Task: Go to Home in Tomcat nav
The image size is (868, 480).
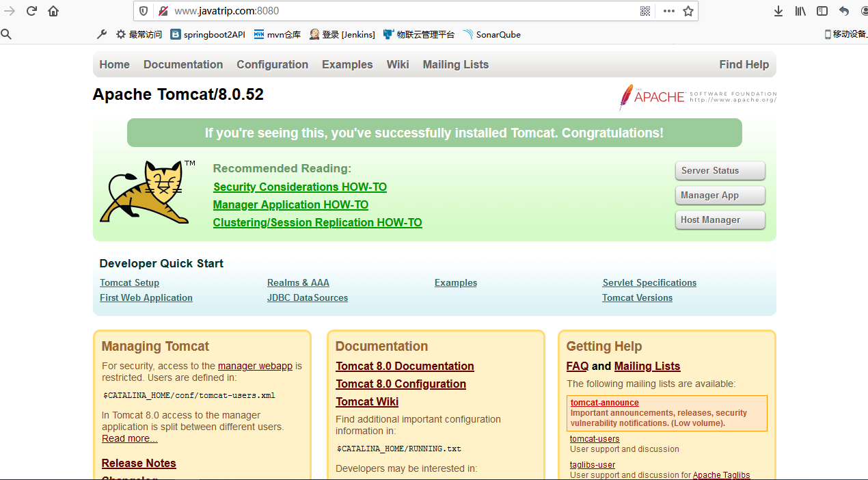Action: click(114, 64)
